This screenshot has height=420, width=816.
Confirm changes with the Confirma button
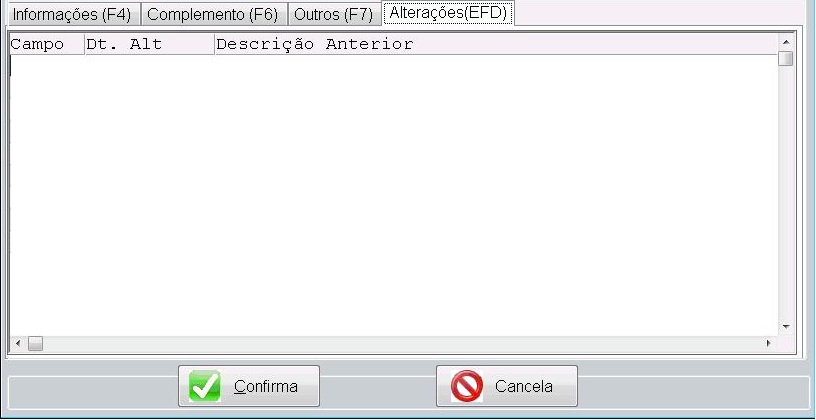(249, 386)
